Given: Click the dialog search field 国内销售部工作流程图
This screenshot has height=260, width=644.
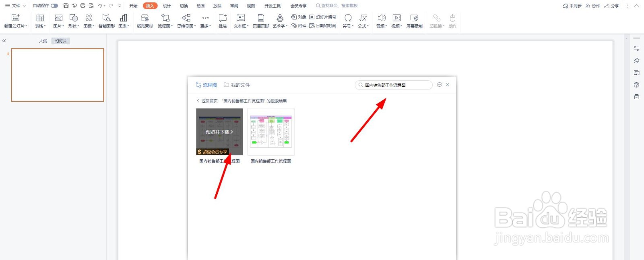Looking at the screenshot, I should pyautogui.click(x=394, y=85).
